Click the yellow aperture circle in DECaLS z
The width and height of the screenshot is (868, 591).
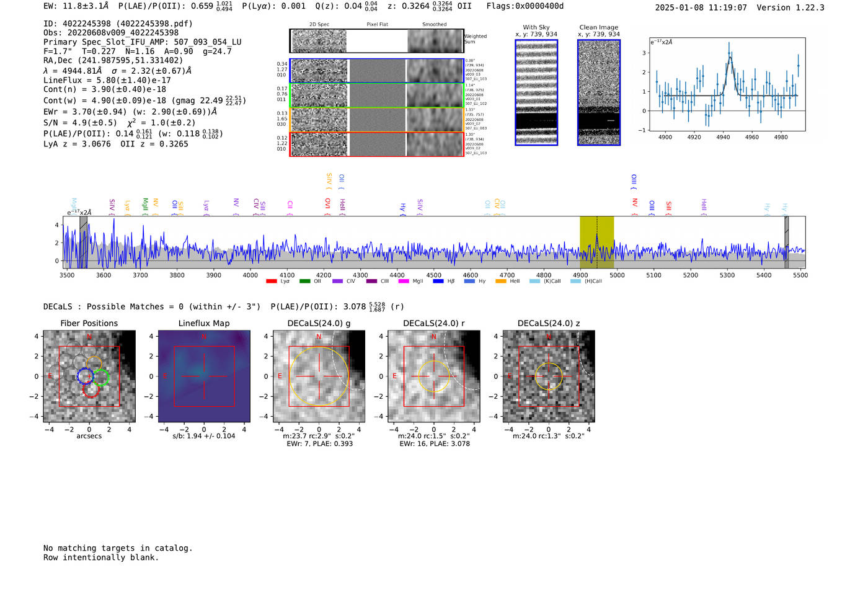[x=549, y=376]
